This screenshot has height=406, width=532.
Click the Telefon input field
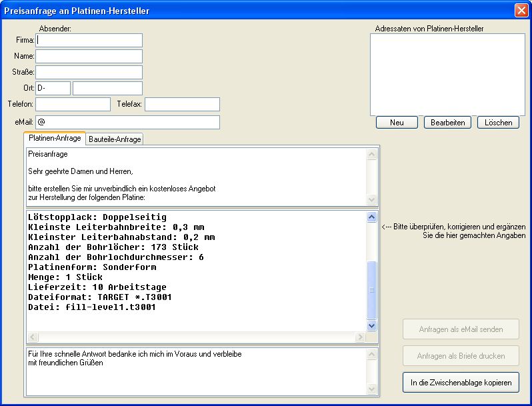73,104
